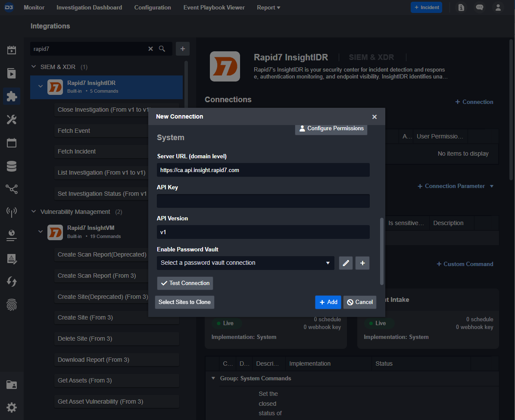Click the Configure Permissions button
This screenshot has width=515, height=420.
[x=331, y=129]
